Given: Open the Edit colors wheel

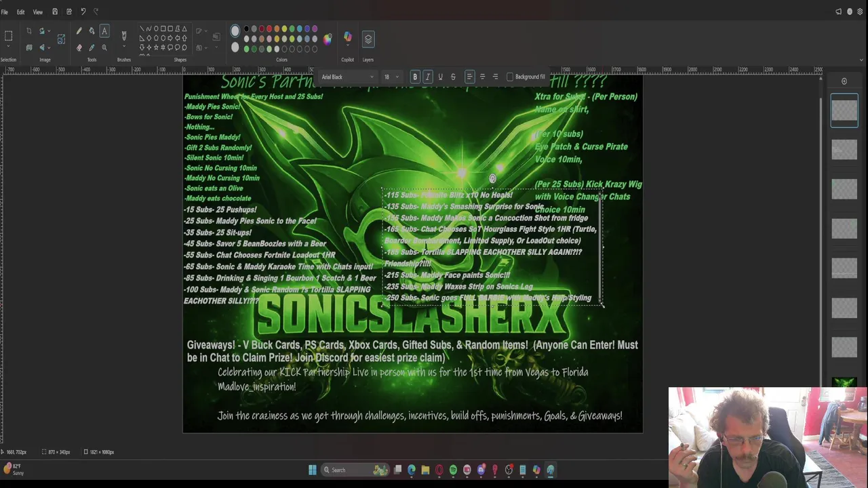Looking at the screenshot, I should pos(328,39).
